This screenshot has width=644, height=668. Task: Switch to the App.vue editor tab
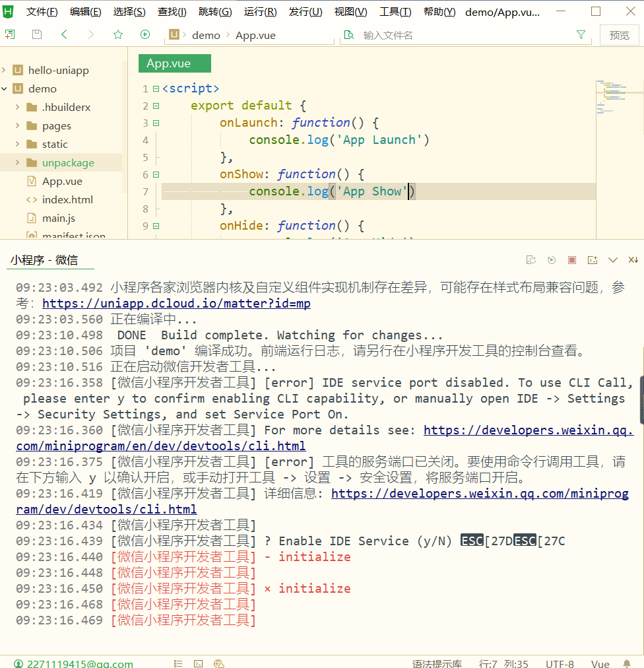(174, 63)
